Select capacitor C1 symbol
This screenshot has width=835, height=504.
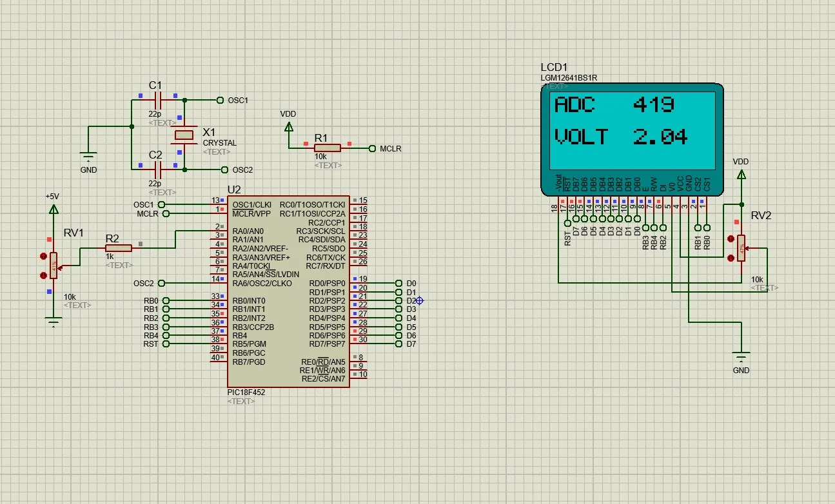[x=157, y=100]
